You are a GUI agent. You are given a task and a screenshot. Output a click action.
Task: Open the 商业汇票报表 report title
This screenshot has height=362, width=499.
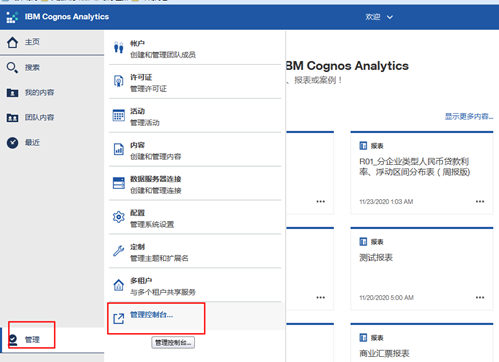pyautogui.click(x=384, y=353)
